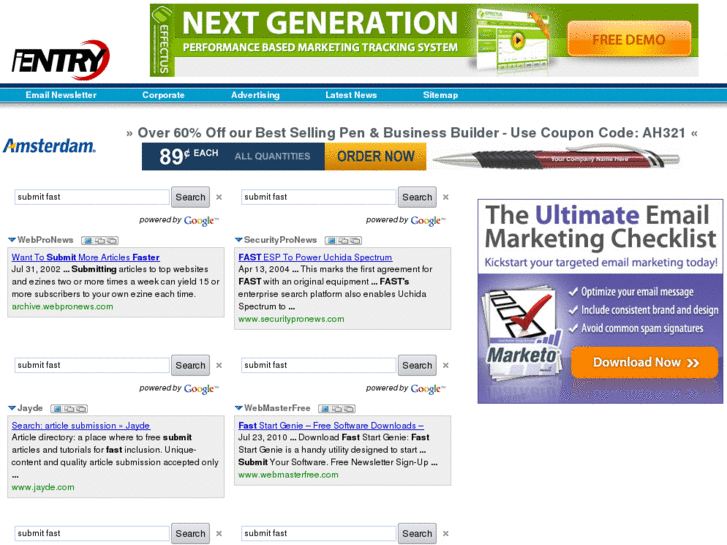Clear the search box above WebProNews
The height and width of the screenshot is (545, 727).
[x=219, y=197]
